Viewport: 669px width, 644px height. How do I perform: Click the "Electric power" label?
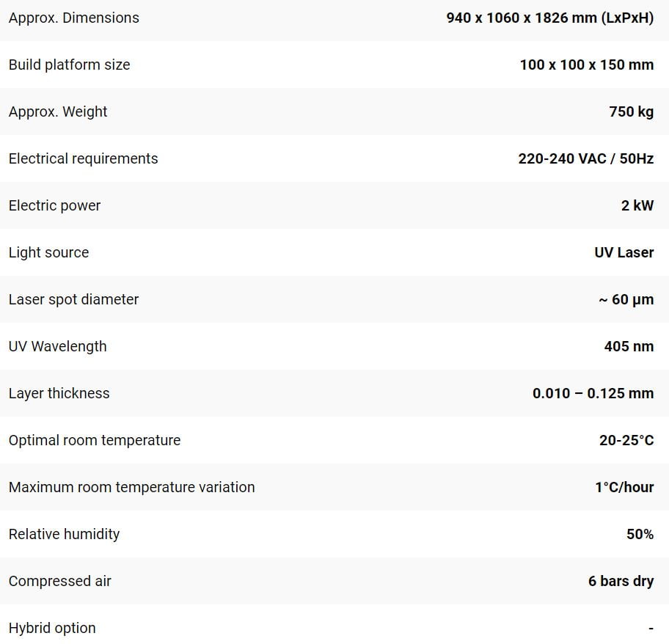(54, 205)
